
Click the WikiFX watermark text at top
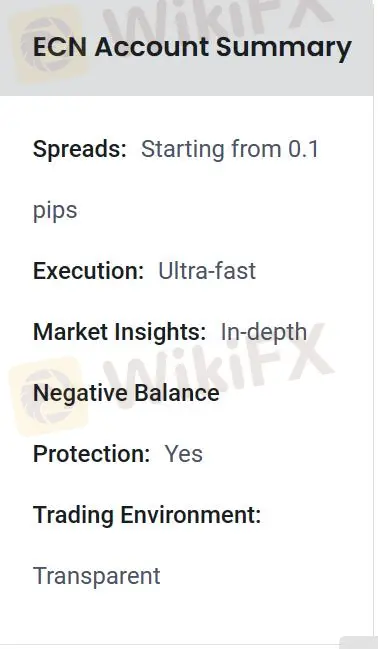217,19
